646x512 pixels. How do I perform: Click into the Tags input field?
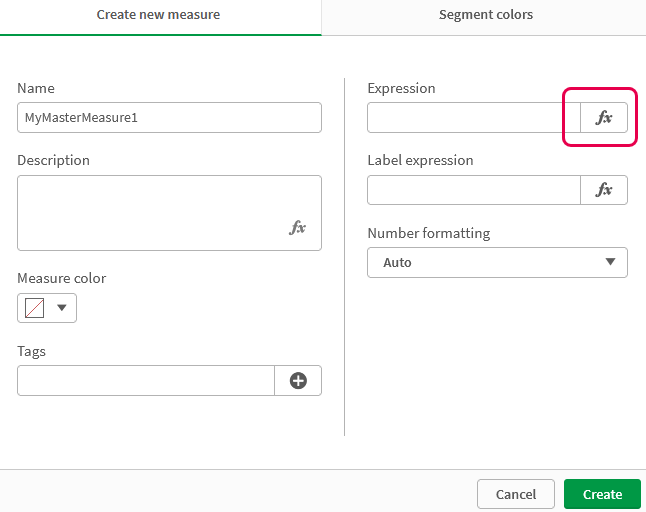point(146,380)
